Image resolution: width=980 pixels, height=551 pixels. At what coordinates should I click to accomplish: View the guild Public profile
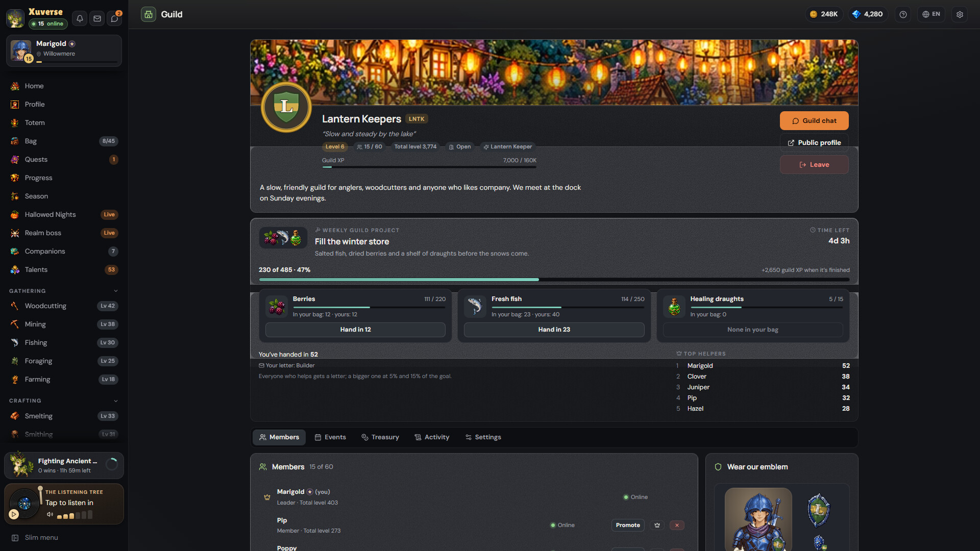coord(814,143)
